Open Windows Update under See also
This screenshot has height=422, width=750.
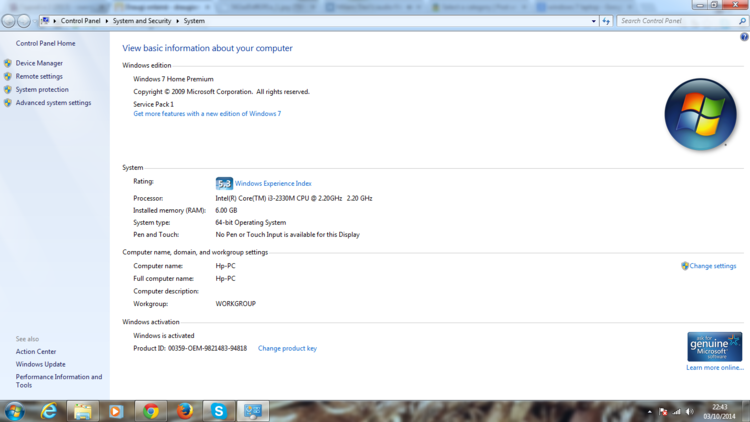click(x=40, y=365)
